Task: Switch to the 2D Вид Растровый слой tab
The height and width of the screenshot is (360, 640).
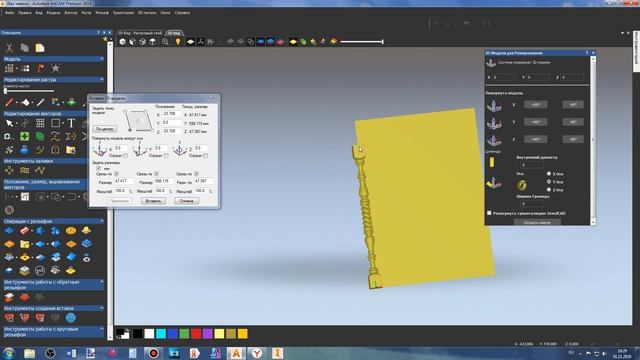Action: click(141, 33)
